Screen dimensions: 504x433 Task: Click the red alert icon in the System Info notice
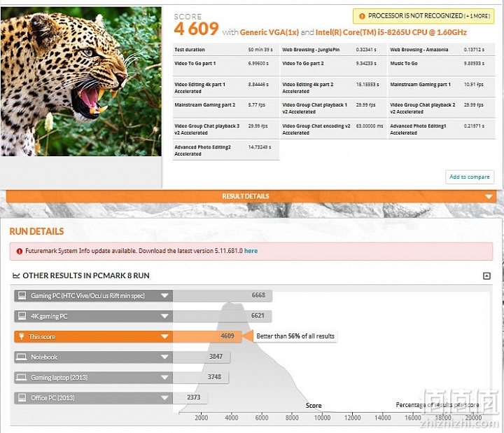[20, 252]
